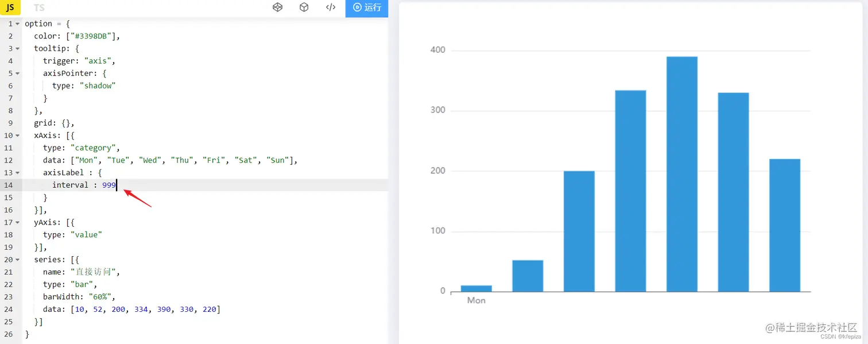Screen dimensions: 868x344
Task: Collapse xAxis block at line 10
Action: [18, 136]
